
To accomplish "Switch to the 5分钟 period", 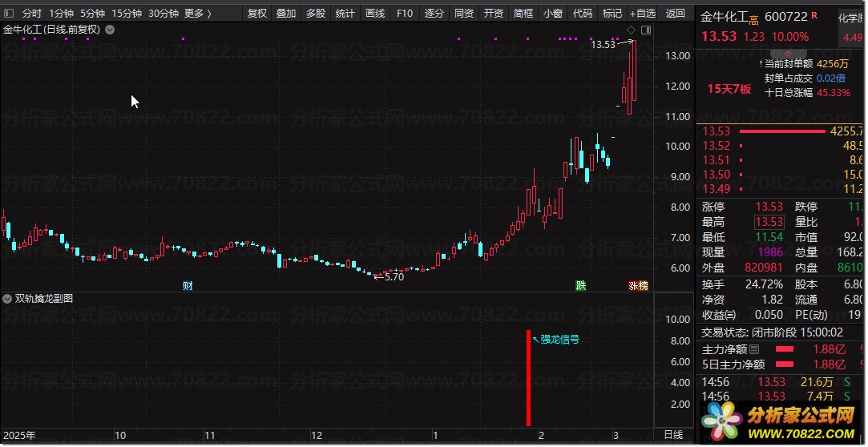I will [92, 13].
